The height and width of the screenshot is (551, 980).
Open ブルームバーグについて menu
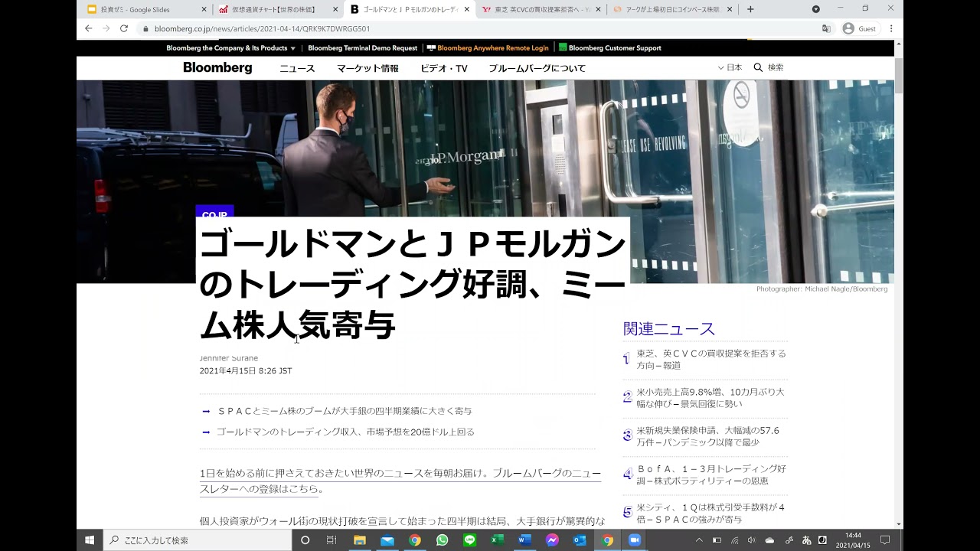537,68
